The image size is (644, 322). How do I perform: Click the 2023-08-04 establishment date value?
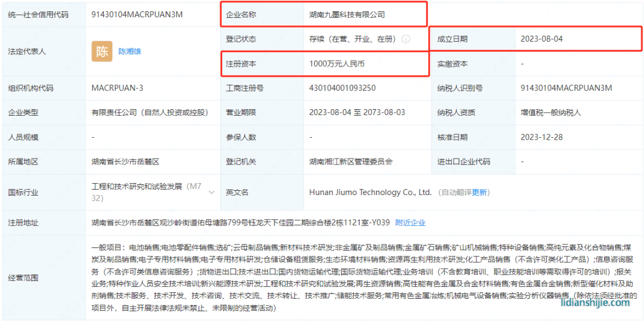click(x=541, y=39)
